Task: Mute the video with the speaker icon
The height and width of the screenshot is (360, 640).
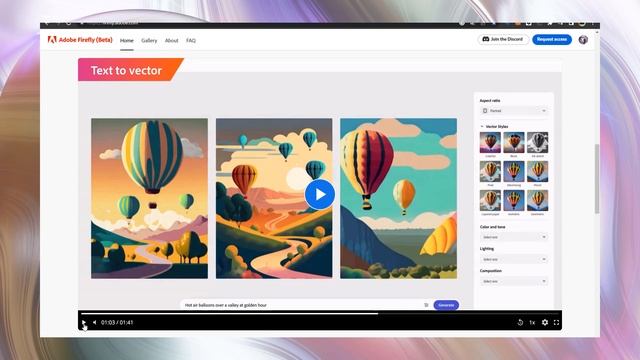Action: point(94,322)
